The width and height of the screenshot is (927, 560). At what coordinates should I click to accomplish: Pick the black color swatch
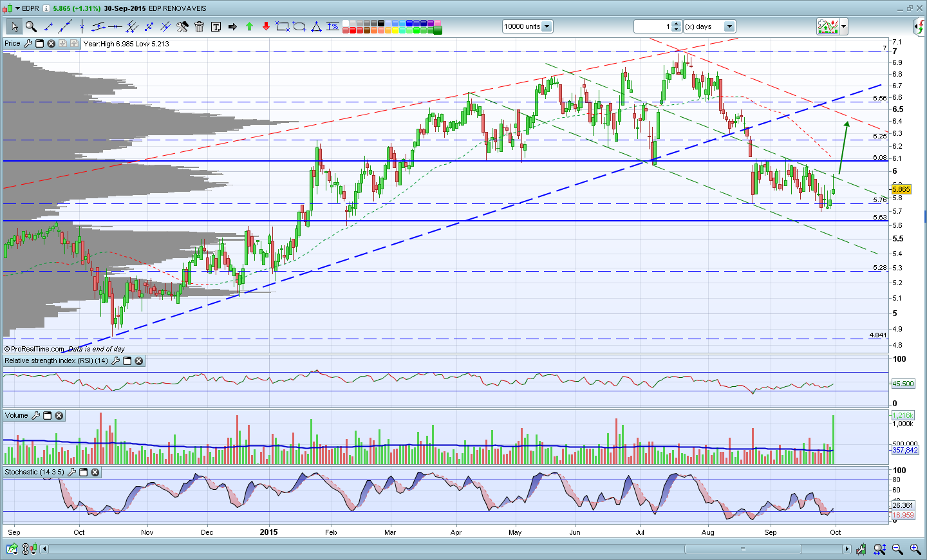[382, 23]
